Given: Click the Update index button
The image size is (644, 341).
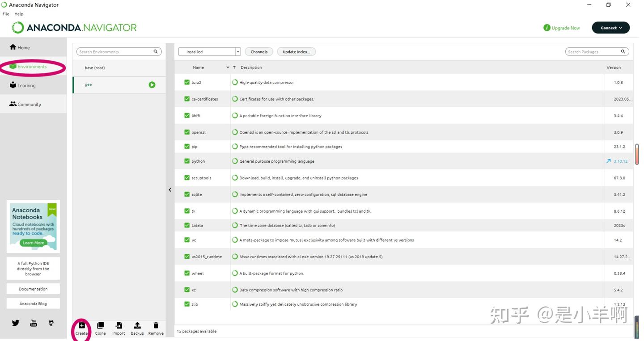Looking at the screenshot, I should [x=296, y=52].
